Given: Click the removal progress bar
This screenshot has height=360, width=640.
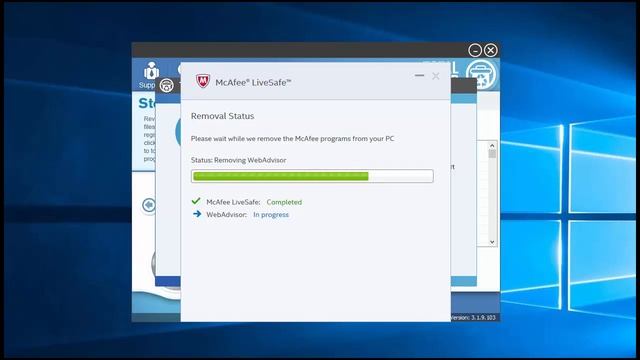Looking at the screenshot, I should (x=312, y=176).
